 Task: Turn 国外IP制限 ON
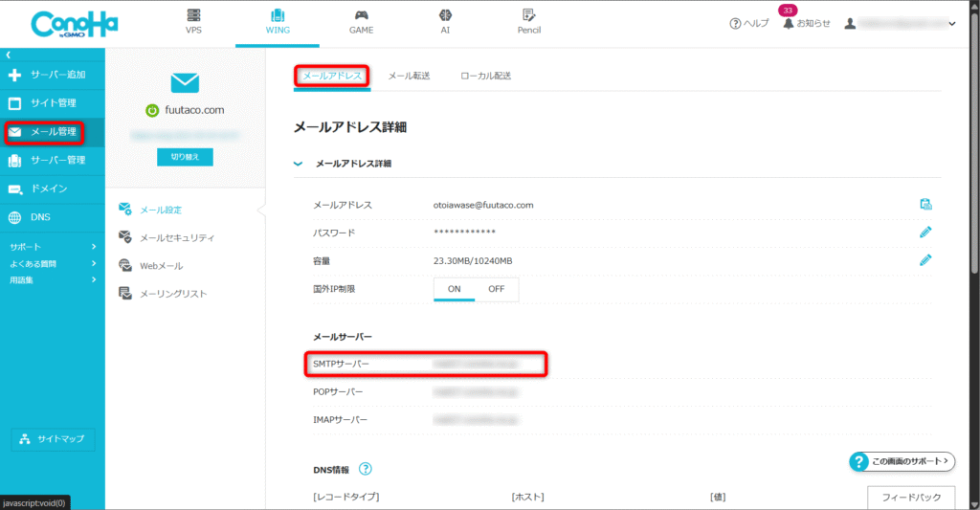point(455,289)
